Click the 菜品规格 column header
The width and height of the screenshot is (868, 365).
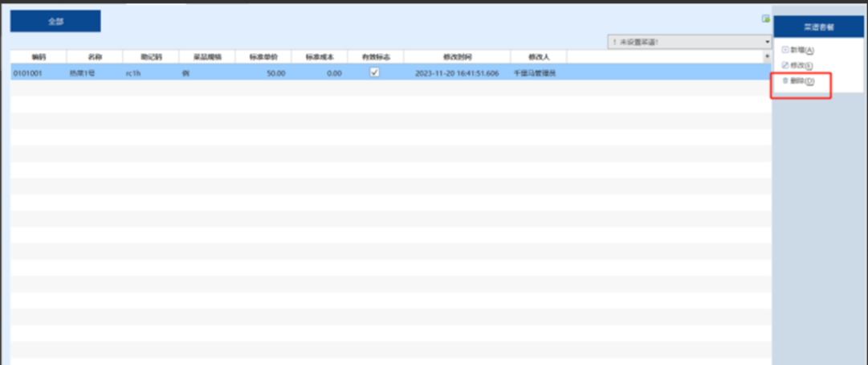click(206, 57)
